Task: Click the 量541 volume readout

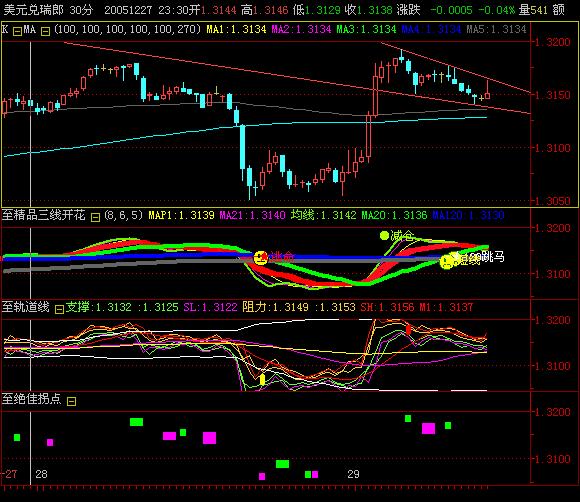Action: pyautogui.click(x=533, y=10)
